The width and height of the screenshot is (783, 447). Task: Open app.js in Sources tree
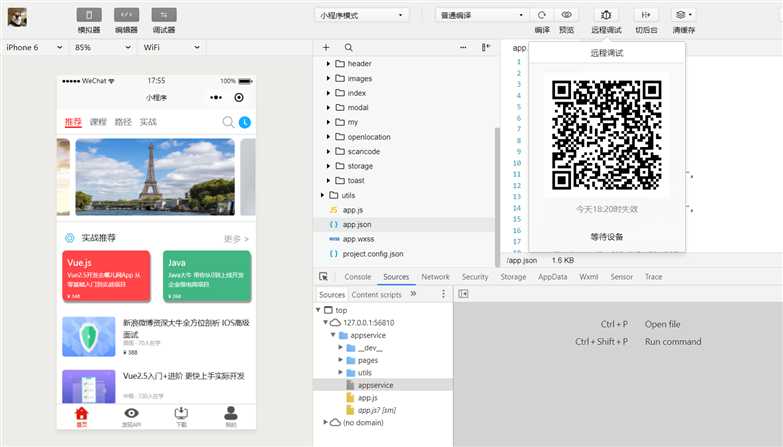tap(368, 398)
